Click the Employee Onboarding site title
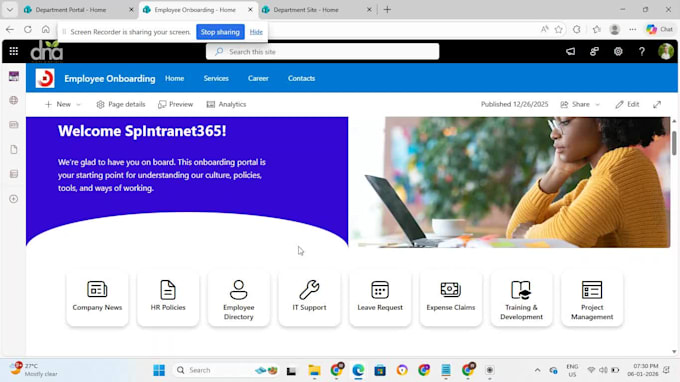680x382 pixels. coord(110,78)
